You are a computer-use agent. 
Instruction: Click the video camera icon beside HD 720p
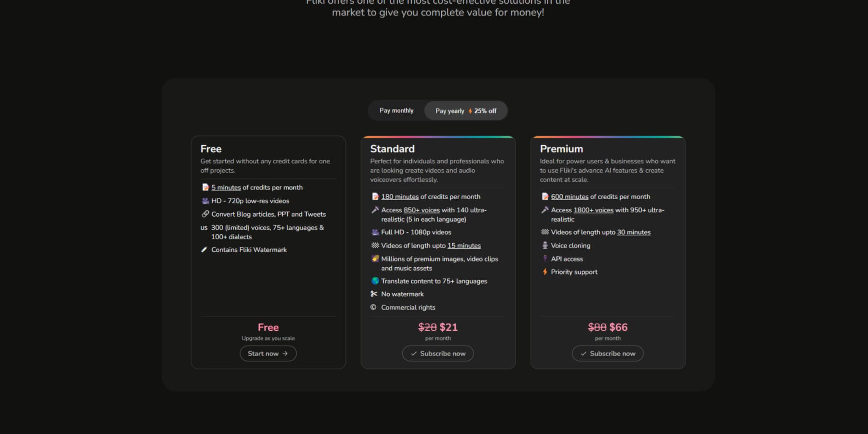(x=204, y=201)
